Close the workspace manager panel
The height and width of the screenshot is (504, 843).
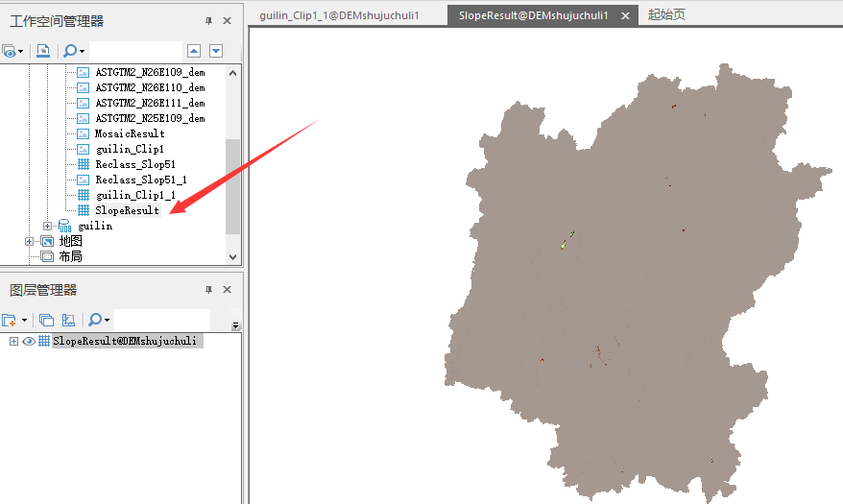(x=227, y=21)
